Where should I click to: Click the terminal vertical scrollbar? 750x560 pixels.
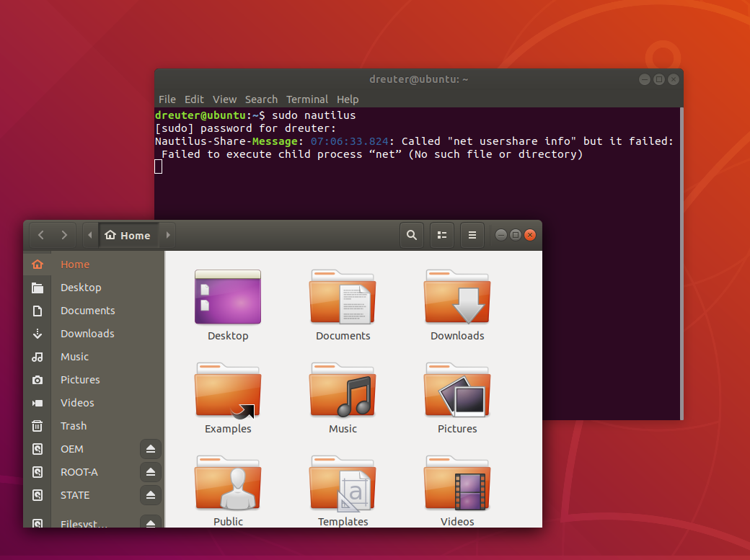click(x=681, y=263)
